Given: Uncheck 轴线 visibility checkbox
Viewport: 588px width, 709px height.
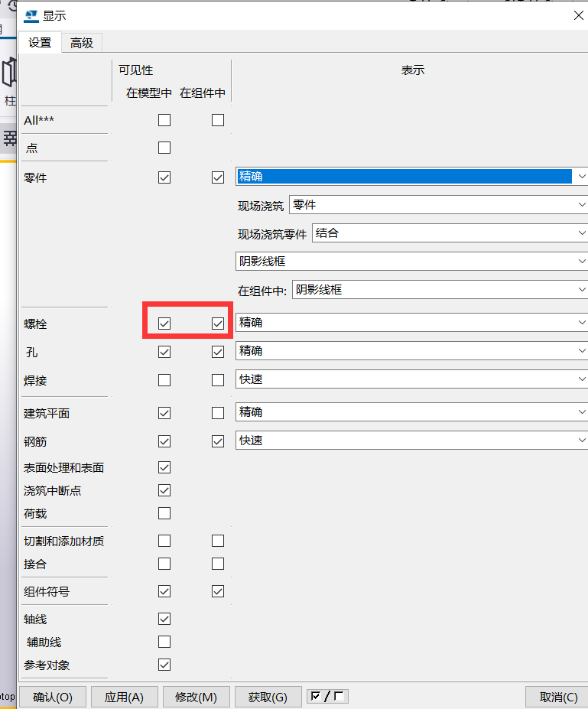Looking at the screenshot, I should coord(164,619).
